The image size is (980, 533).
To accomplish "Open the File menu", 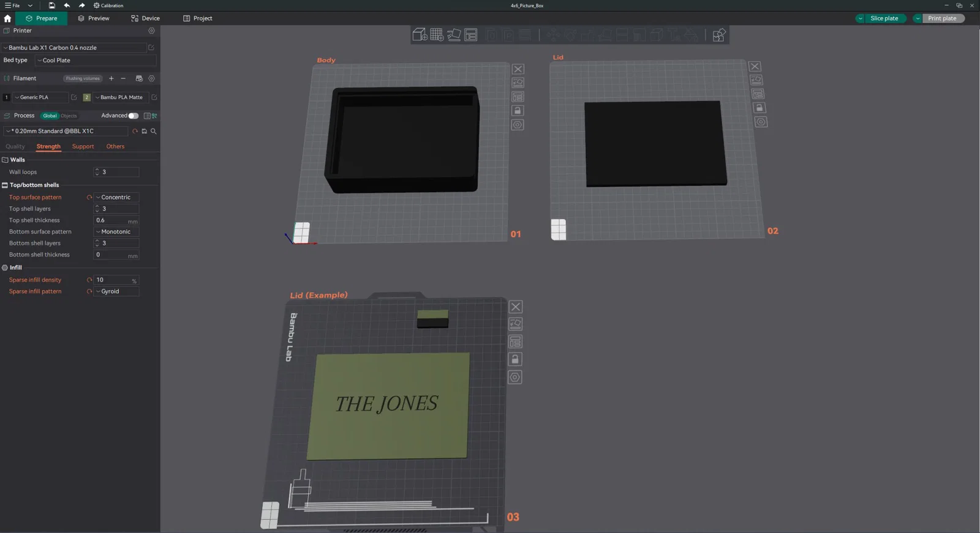I will [12, 6].
